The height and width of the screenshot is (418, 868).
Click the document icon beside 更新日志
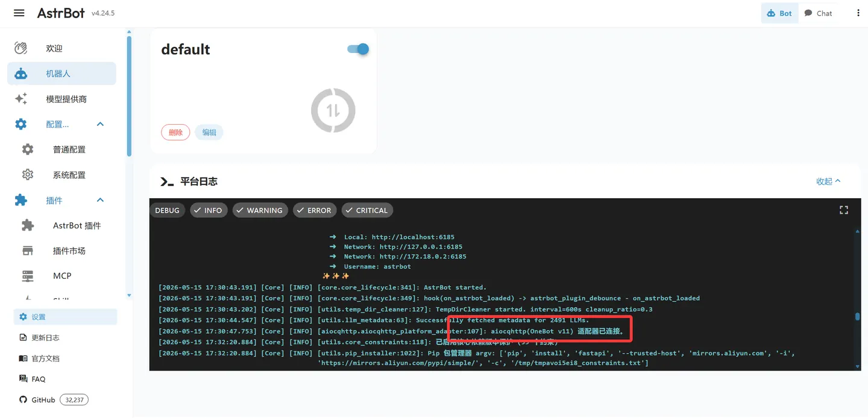23,337
